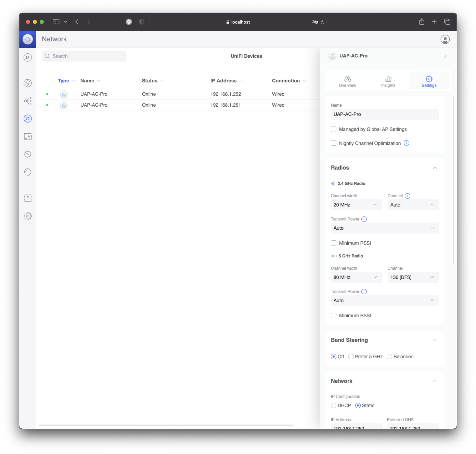Click Safari Share icon

[x=422, y=22]
